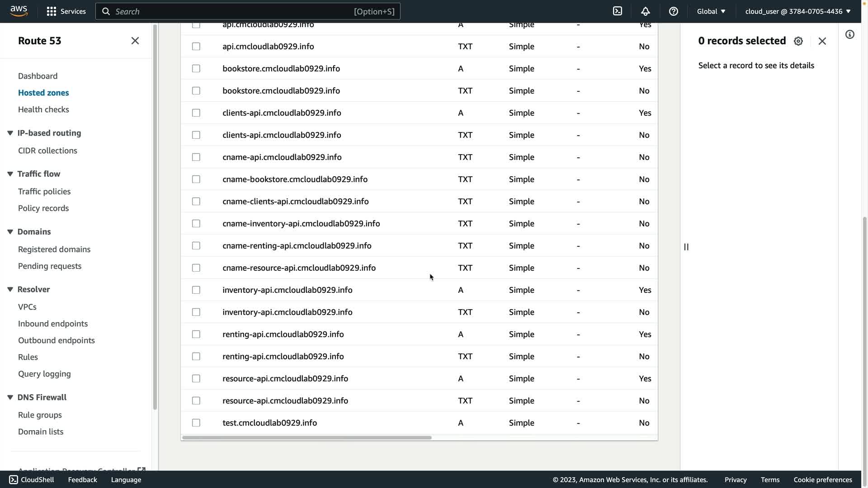Open the Services grid menu icon
The image size is (868, 488).
click(52, 11)
